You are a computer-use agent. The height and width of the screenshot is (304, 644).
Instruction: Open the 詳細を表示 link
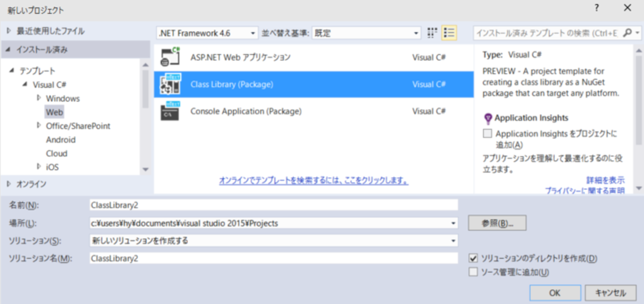tap(605, 180)
